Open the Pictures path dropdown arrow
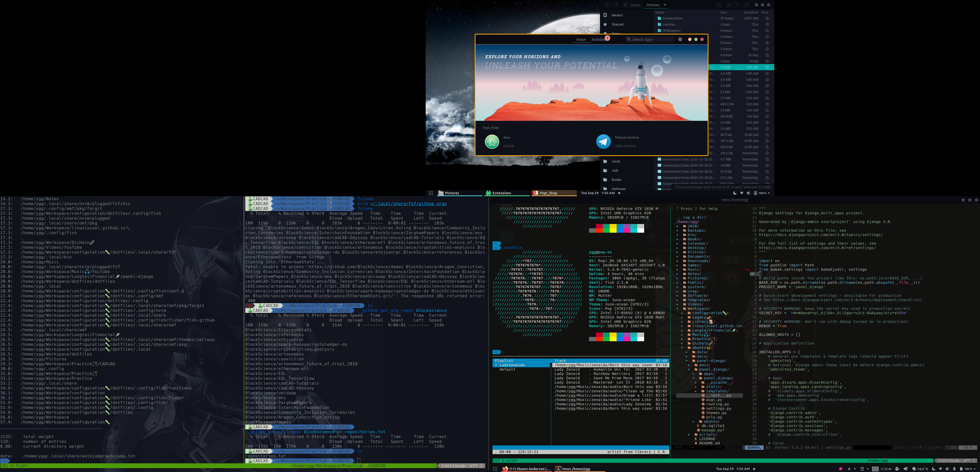Viewport: 980px width, 472px height. click(x=665, y=5)
